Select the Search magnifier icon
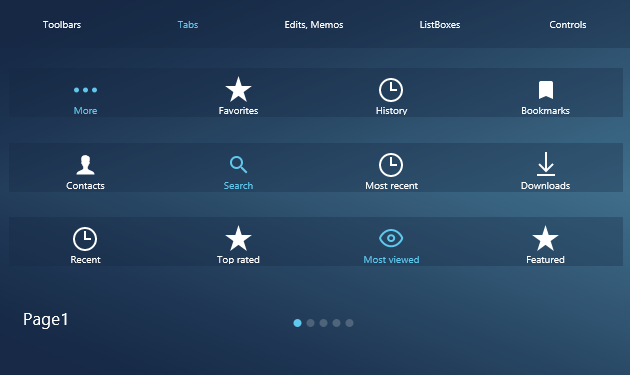The width and height of the screenshot is (630, 375). pyautogui.click(x=238, y=164)
